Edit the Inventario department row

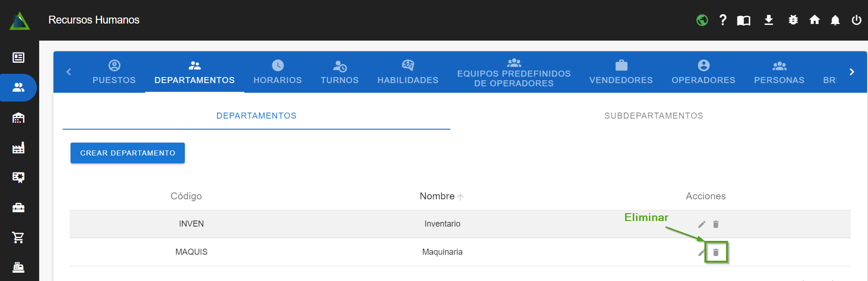702,224
